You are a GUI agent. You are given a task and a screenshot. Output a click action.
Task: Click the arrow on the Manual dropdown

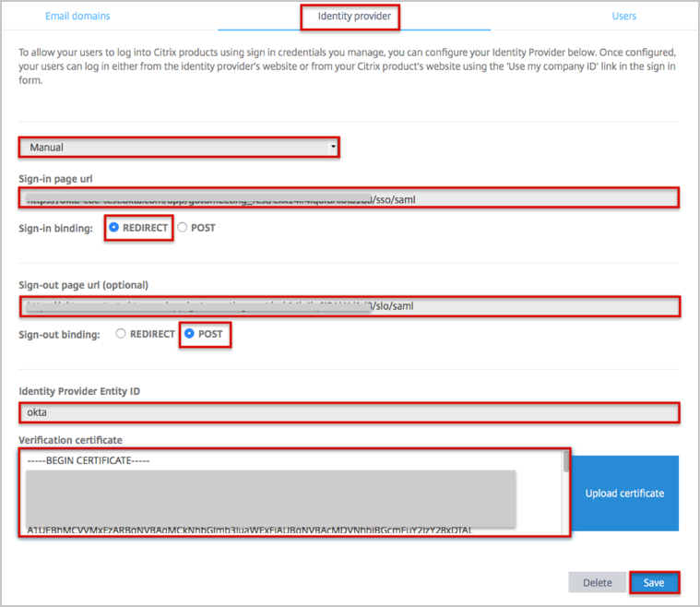click(x=333, y=147)
